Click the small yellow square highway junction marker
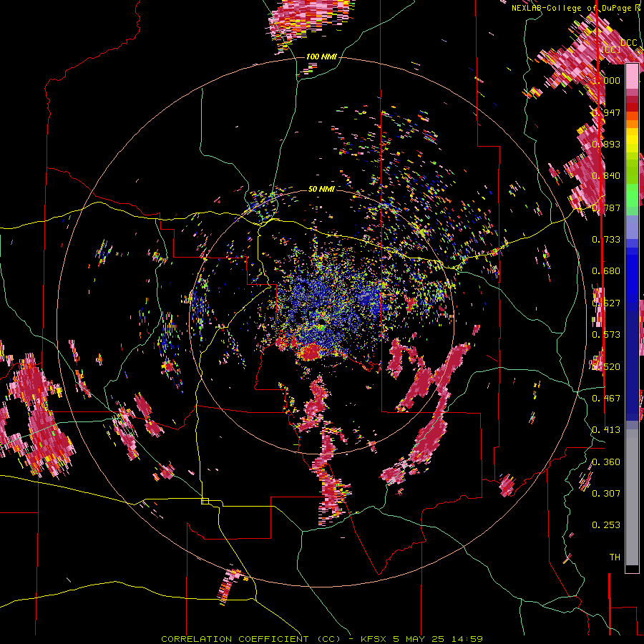The image size is (644, 644). click(205, 501)
